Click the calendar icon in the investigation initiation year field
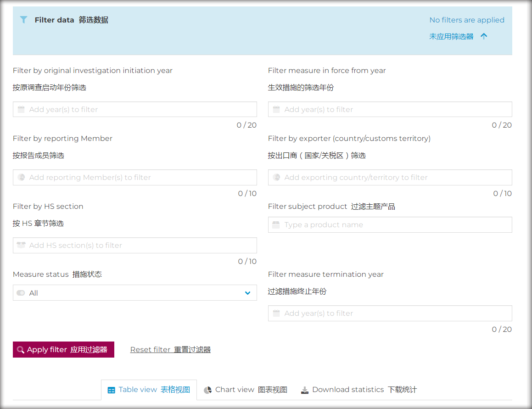Image resolution: width=532 pixels, height=409 pixels. [21, 109]
